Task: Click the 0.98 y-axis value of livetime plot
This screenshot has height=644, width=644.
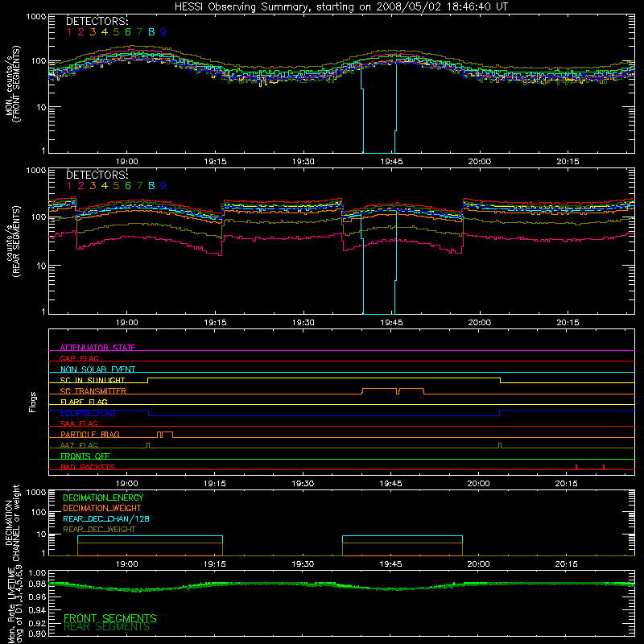Action: (x=37, y=584)
